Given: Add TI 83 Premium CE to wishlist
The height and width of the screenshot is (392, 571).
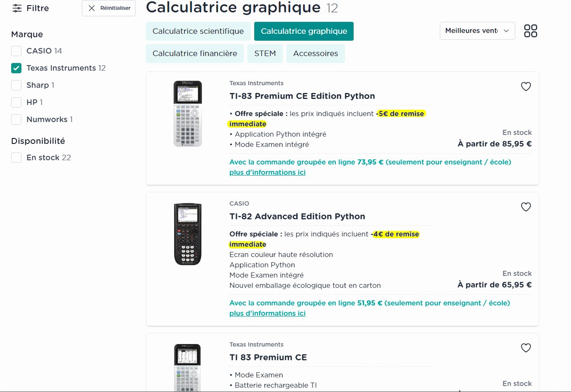Looking at the screenshot, I should [526, 348].
